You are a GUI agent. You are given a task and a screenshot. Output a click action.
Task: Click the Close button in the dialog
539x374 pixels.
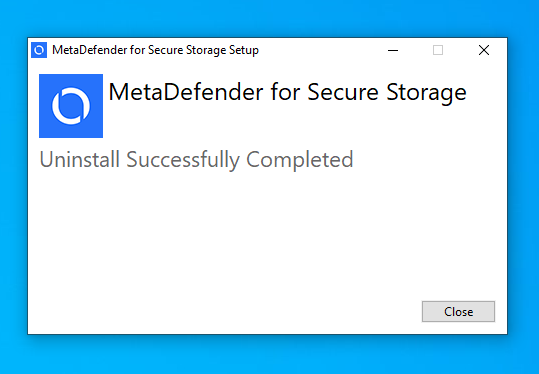[458, 311]
